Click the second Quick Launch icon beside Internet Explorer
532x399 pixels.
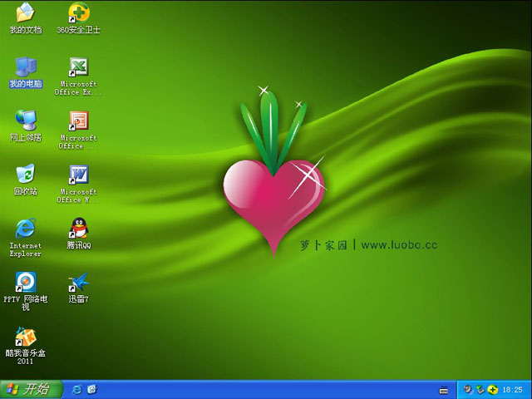[x=91, y=389]
